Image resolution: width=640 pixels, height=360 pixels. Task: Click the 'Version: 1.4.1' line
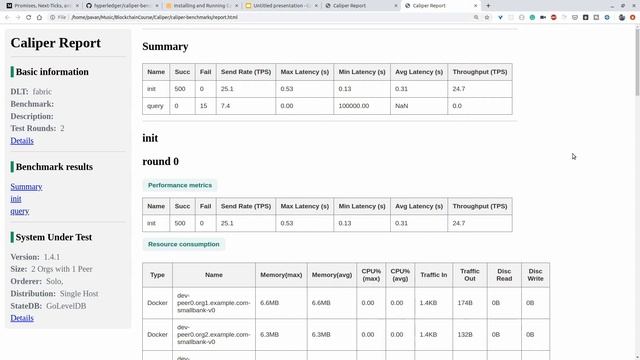[35, 257]
